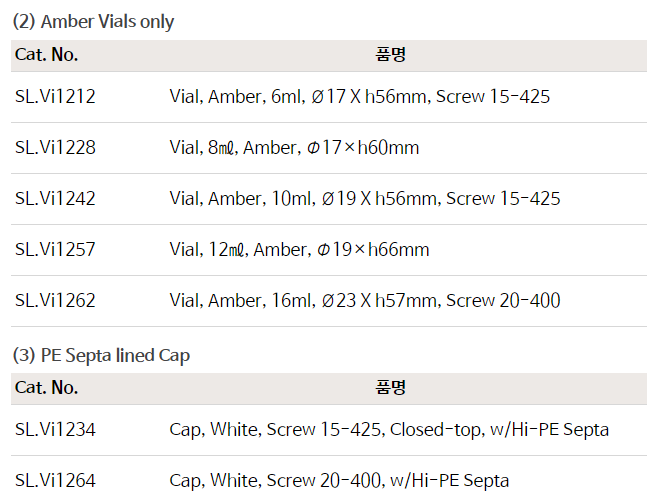Select Cat. No. header in PE Septa table

[x=46, y=388]
